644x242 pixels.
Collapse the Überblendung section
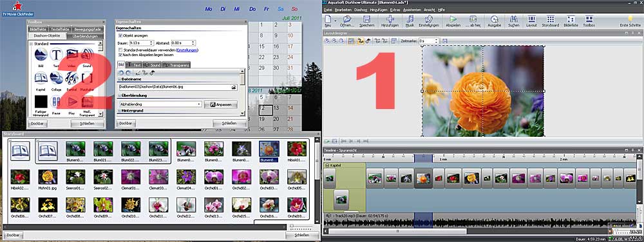pos(120,96)
